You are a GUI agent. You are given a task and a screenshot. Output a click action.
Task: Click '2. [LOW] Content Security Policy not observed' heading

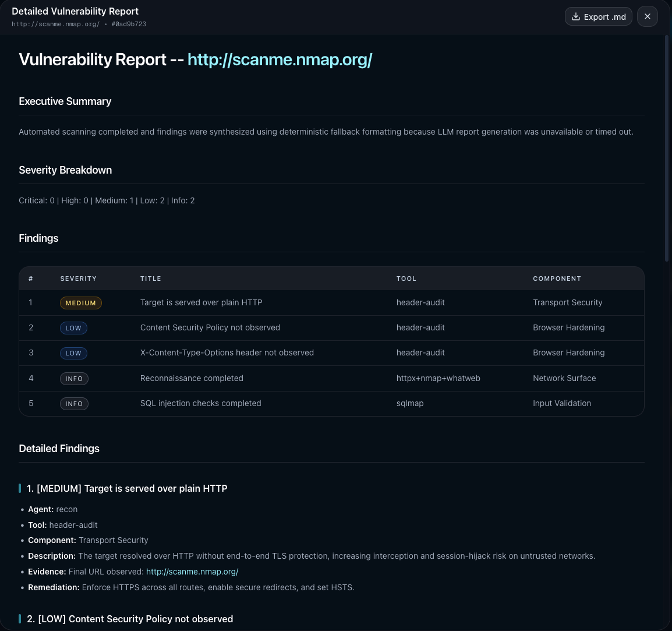click(x=130, y=619)
